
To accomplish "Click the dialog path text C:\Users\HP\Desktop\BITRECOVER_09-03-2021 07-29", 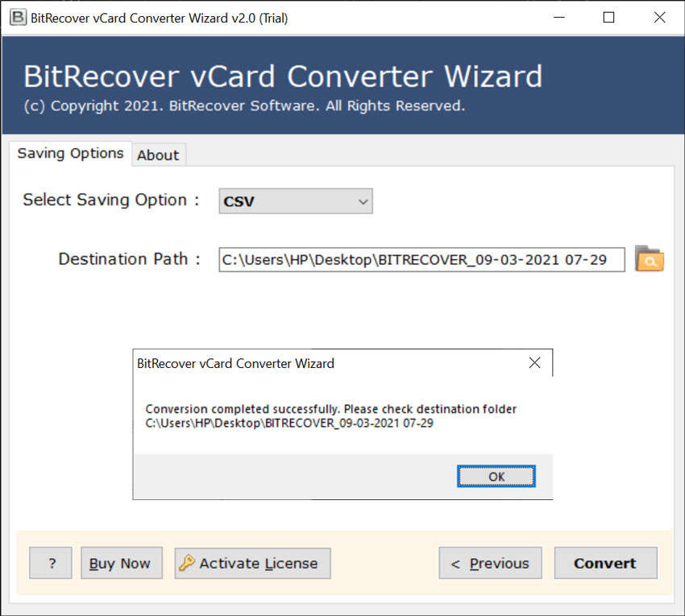I will tap(289, 423).
